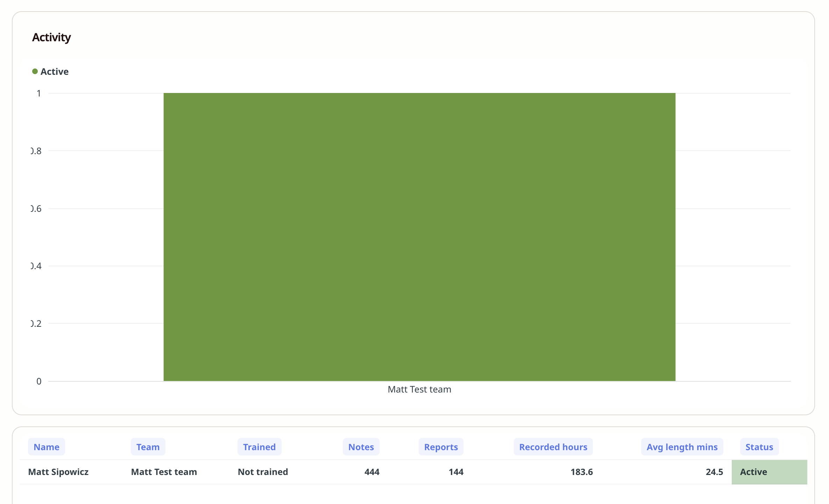Click the Not trained cell
This screenshot has height=504, width=829.
pos(263,472)
